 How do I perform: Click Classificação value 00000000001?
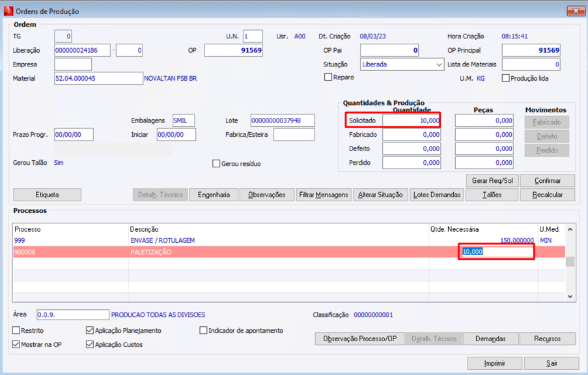374,314
